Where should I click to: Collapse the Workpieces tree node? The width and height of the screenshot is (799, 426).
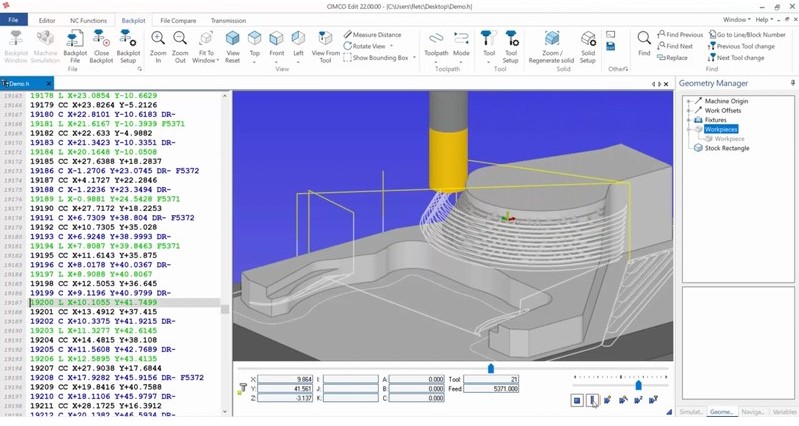click(x=689, y=129)
